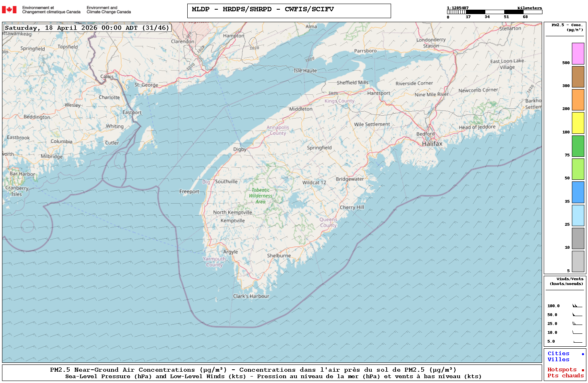
Task: Select the blue 35 legend swatch
Action: coord(578,192)
